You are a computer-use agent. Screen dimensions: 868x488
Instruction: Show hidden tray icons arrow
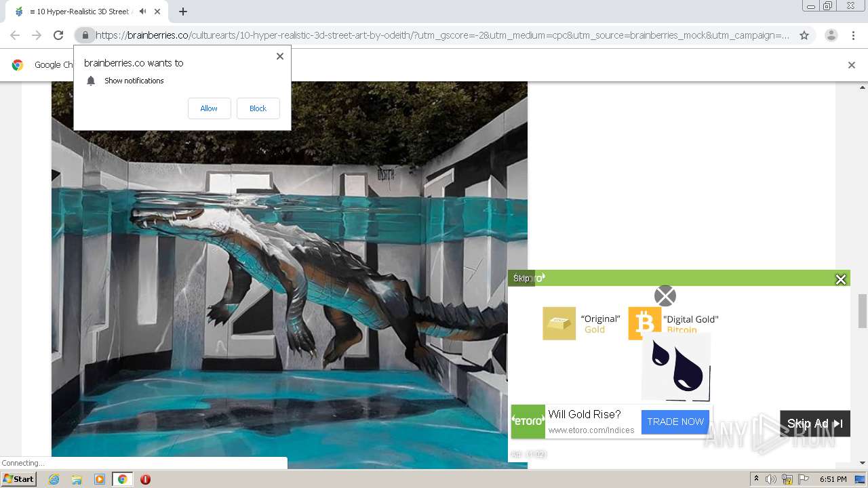[x=756, y=479]
